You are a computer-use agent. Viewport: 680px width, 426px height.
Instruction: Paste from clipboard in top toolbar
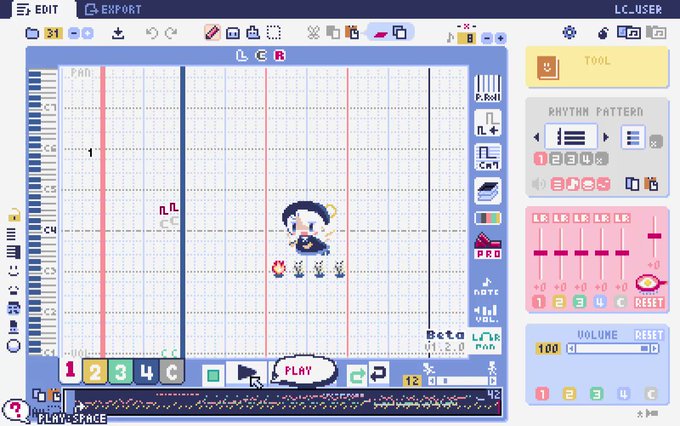point(352,33)
